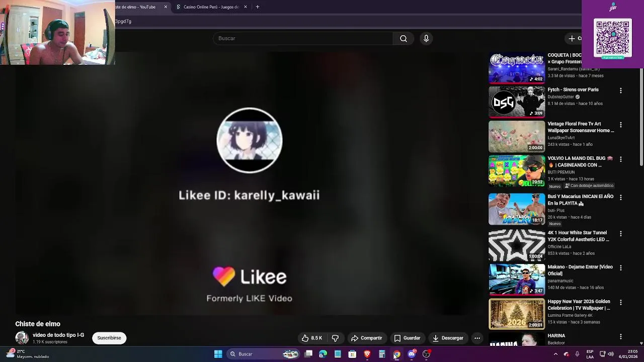Click the panamamusic channel name

[560, 281]
